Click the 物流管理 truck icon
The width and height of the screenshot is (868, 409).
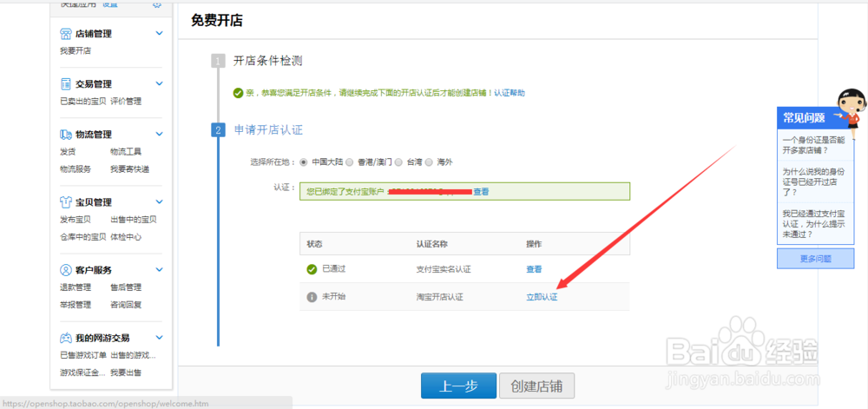[66, 135]
